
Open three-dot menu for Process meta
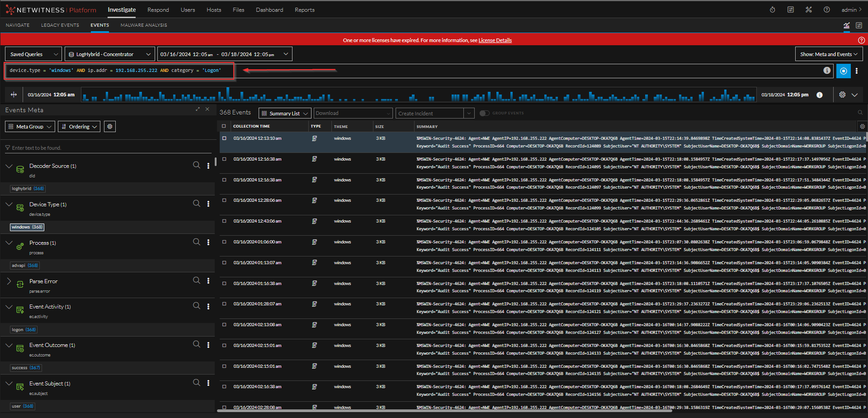coord(208,242)
